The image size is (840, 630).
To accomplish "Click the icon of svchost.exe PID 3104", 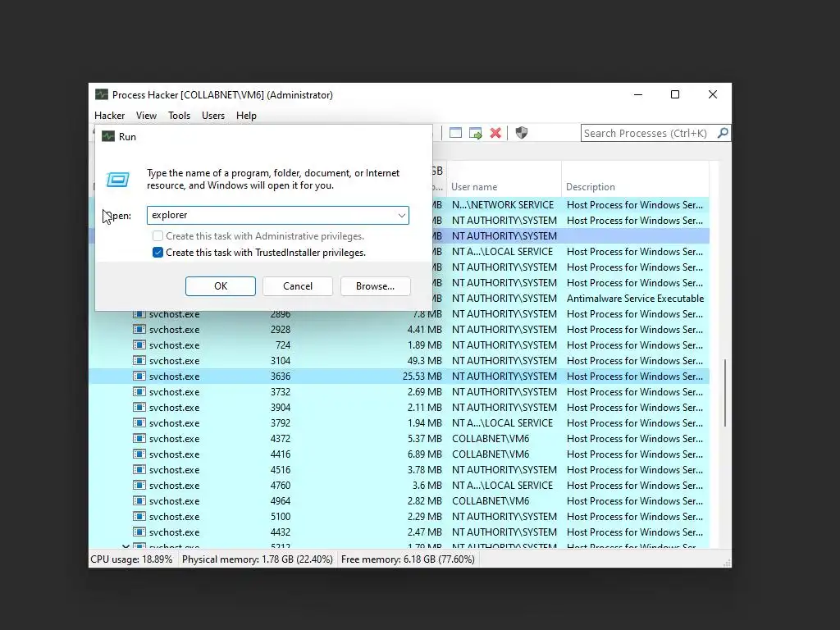I will tap(139, 361).
